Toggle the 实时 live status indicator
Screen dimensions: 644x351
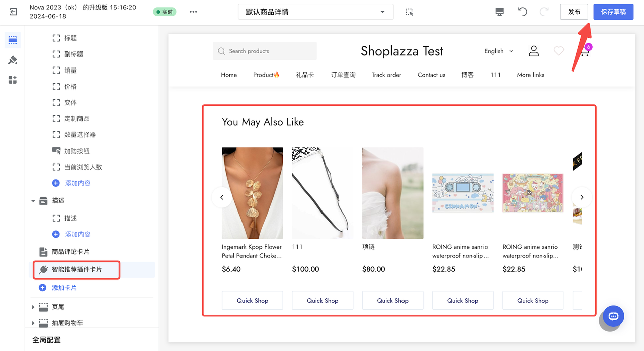click(x=165, y=11)
